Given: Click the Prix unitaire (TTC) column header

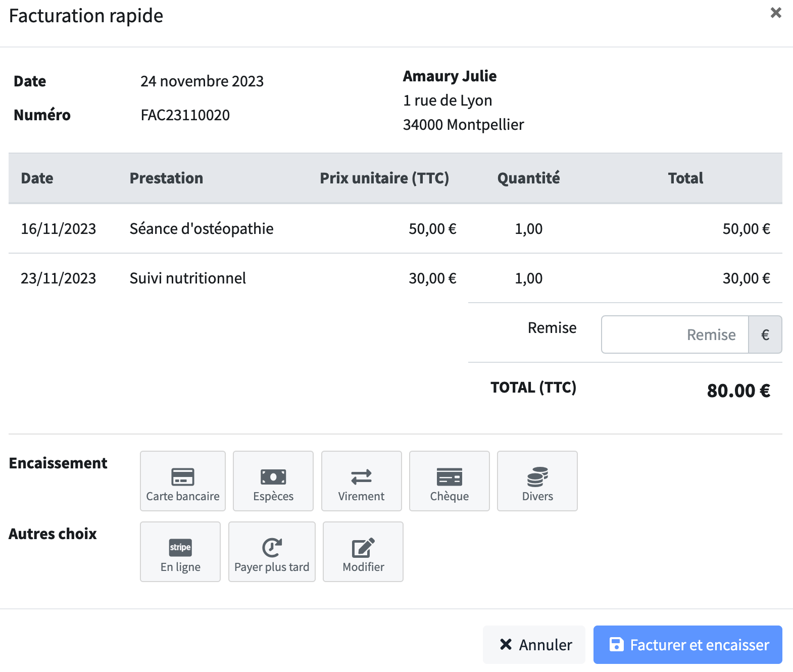Looking at the screenshot, I should 384,178.
